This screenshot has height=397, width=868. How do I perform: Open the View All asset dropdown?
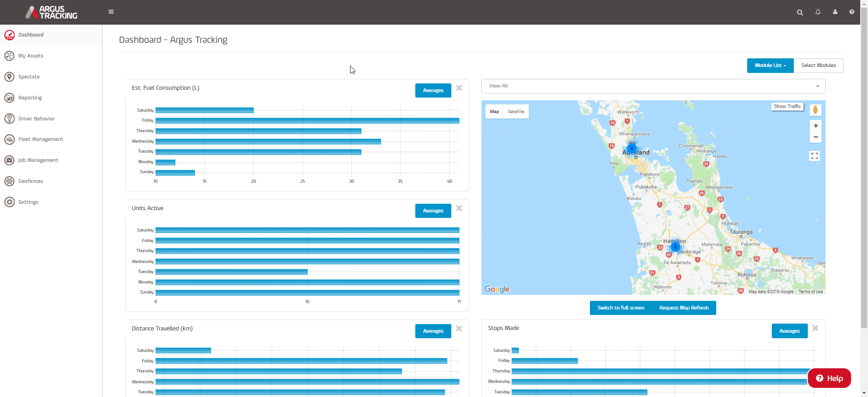pyautogui.click(x=653, y=86)
